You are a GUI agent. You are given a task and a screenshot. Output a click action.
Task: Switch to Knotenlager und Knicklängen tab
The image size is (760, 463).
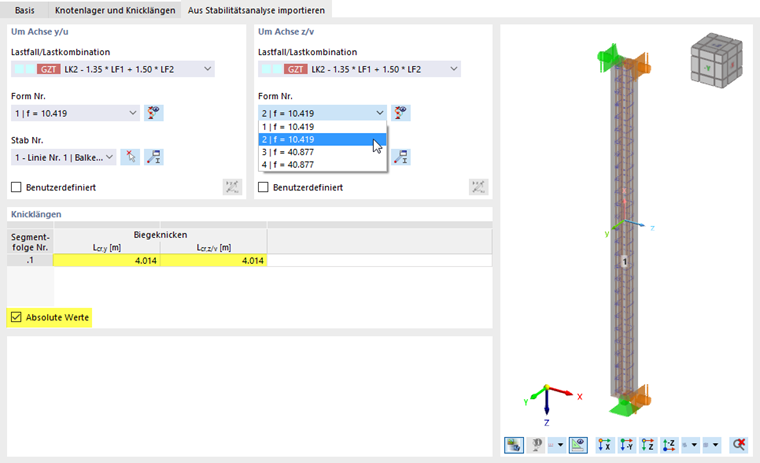[115, 10]
